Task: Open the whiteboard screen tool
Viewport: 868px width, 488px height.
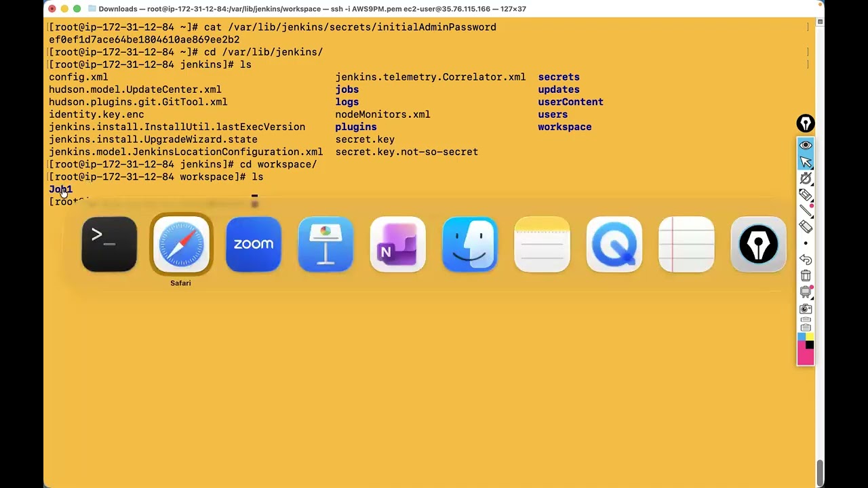Action: point(806,292)
